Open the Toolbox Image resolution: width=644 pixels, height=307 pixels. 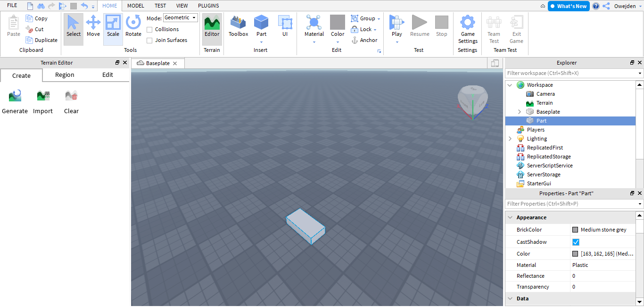pos(239,26)
